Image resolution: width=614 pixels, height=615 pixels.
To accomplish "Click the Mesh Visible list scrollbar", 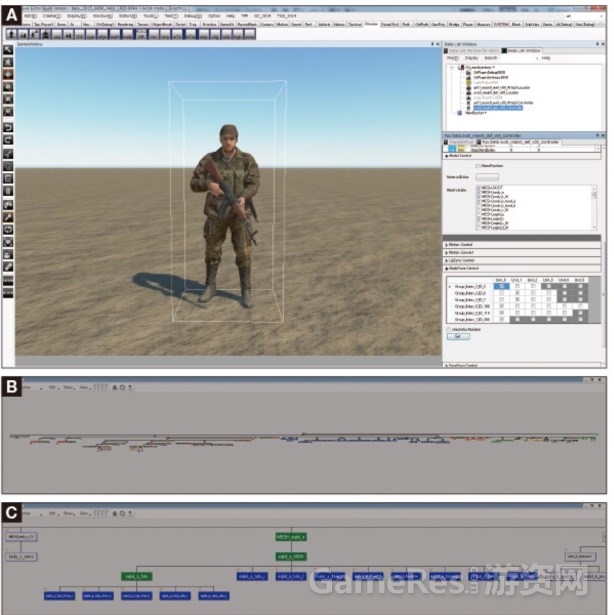I will pos(594,208).
